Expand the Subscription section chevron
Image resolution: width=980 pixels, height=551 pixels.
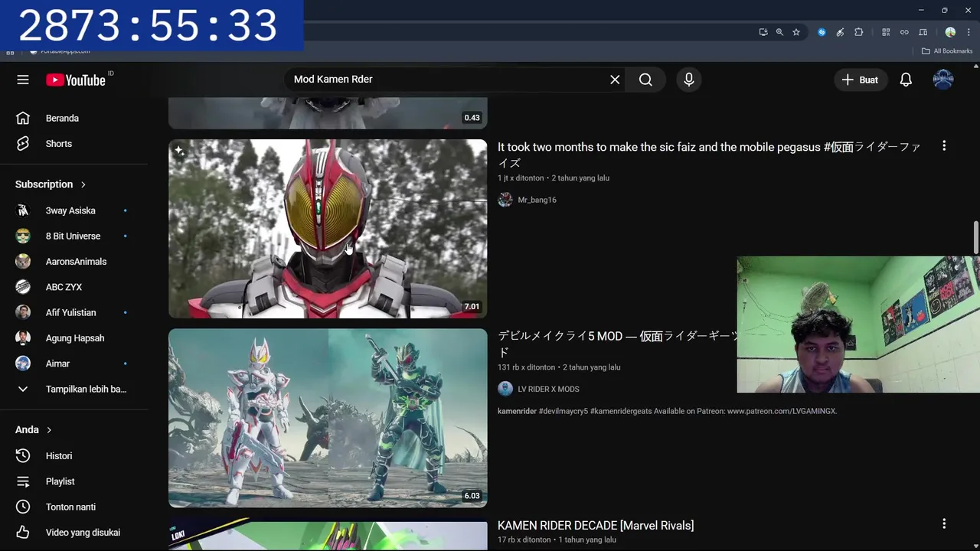click(83, 184)
